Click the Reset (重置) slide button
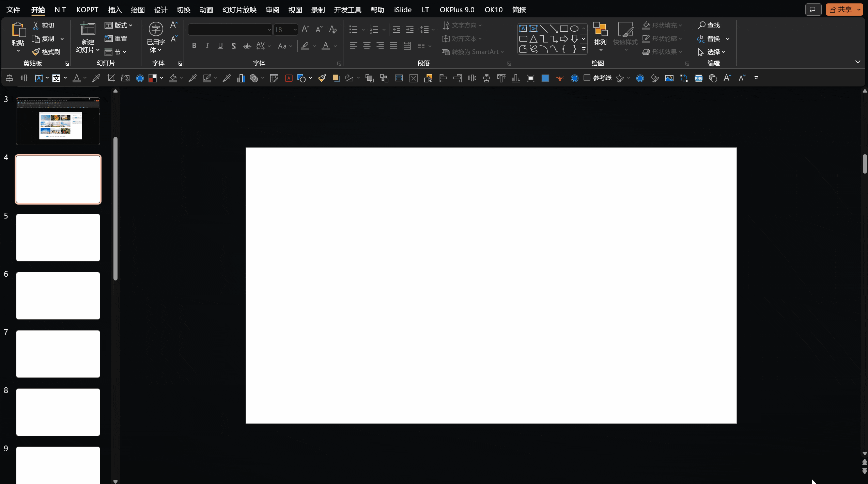This screenshot has width=868, height=484. click(x=116, y=38)
